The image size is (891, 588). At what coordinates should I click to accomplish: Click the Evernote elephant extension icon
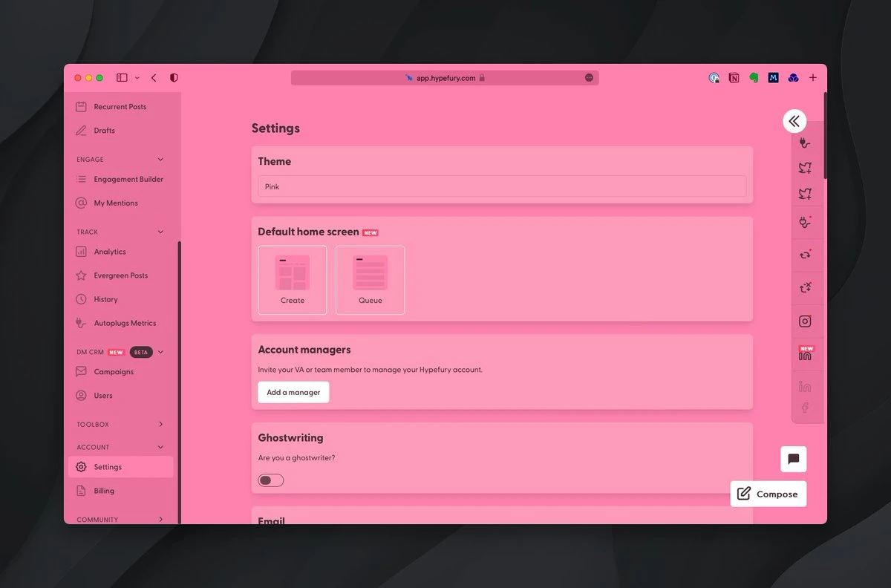[x=754, y=77]
